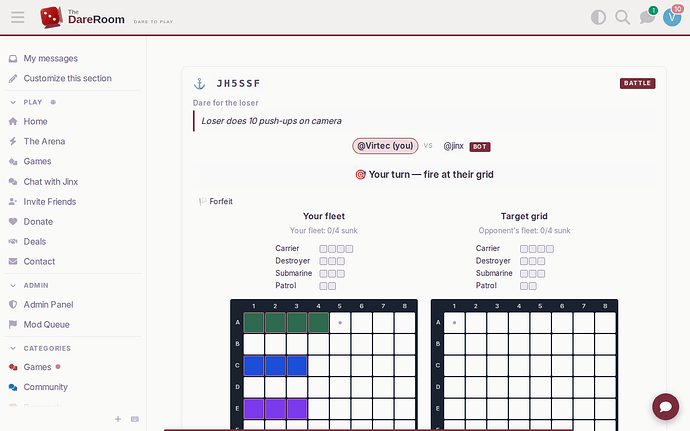Viewport: 690px width, 431px height.
Task: Click the inbox icon beside My messages
Action: (13, 59)
